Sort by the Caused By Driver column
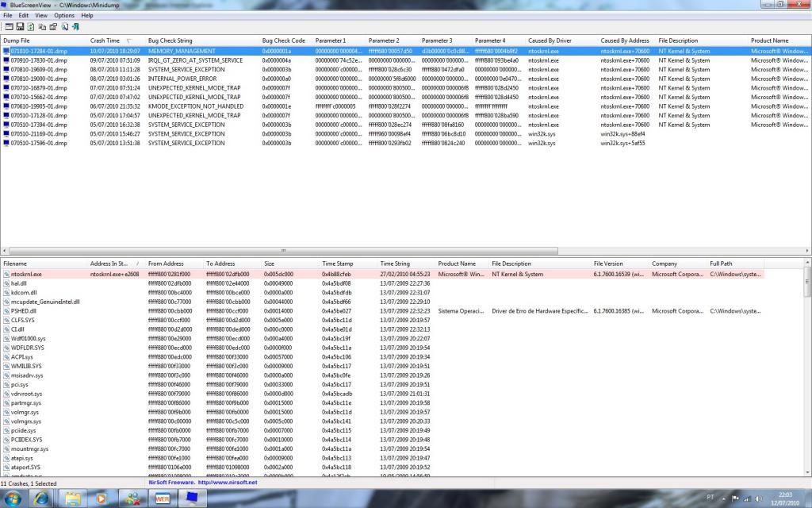 coord(561,40)
